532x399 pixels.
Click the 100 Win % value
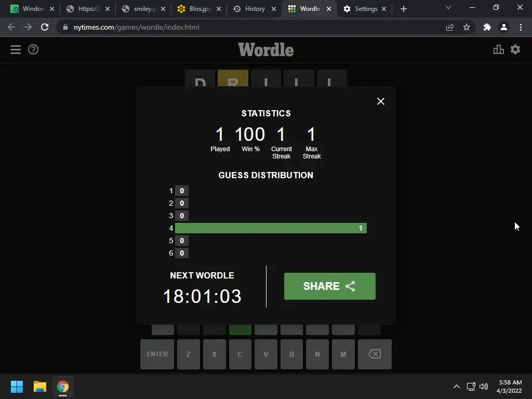pos(250,135)
